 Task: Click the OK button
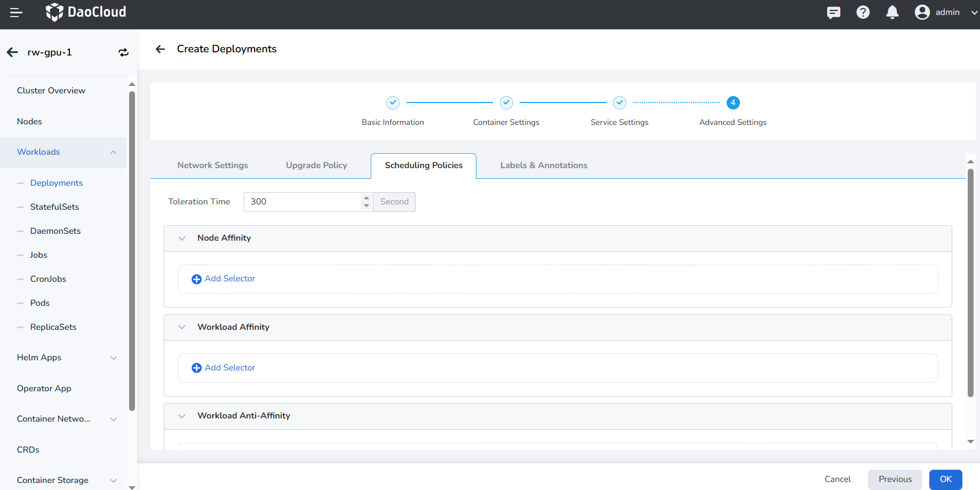(945, 479)
